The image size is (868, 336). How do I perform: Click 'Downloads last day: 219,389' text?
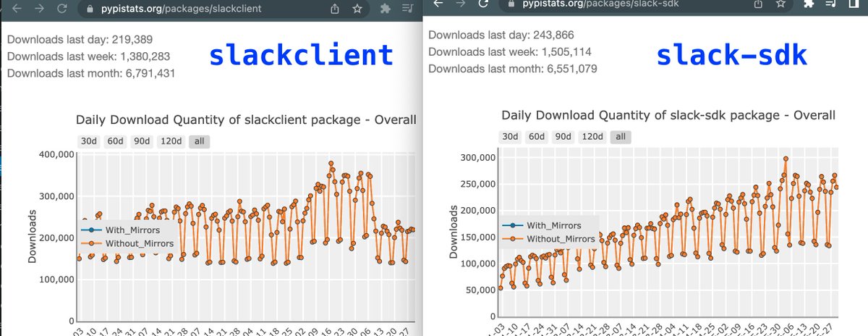[x=80, y=40]
